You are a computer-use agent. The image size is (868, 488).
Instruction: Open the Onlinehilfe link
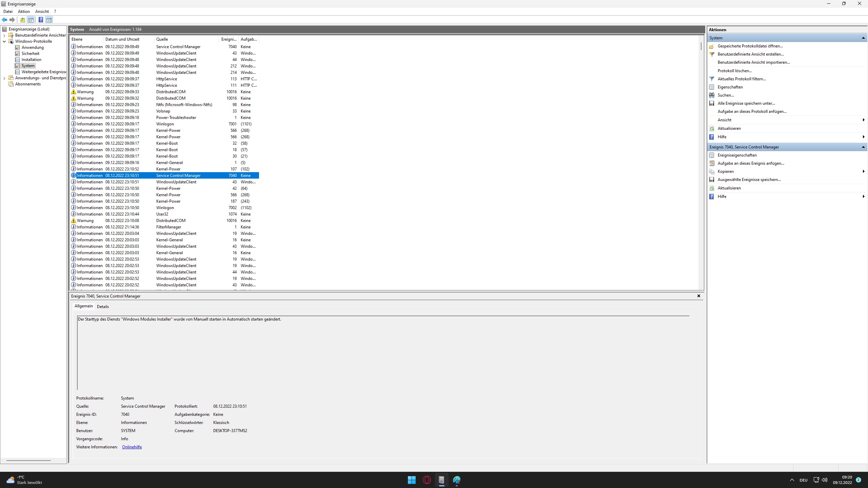(132, 447)
